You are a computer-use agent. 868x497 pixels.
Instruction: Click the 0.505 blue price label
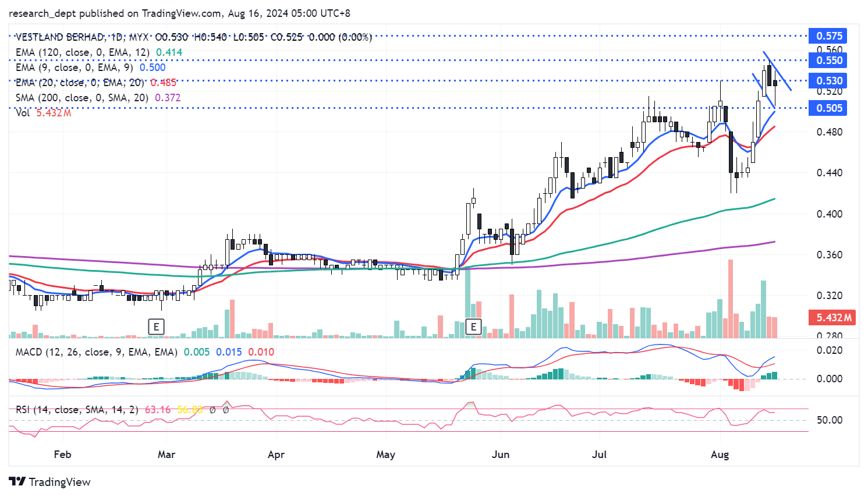click(828, 108)
